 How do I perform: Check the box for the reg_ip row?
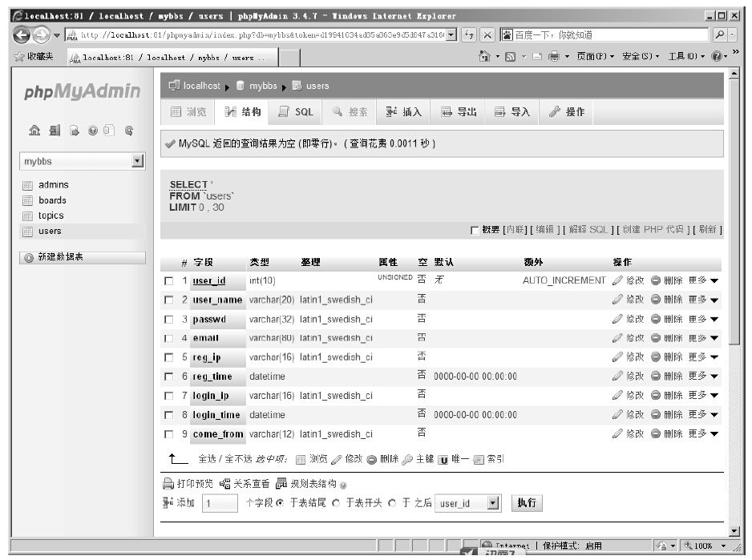[x=169, y=357]
